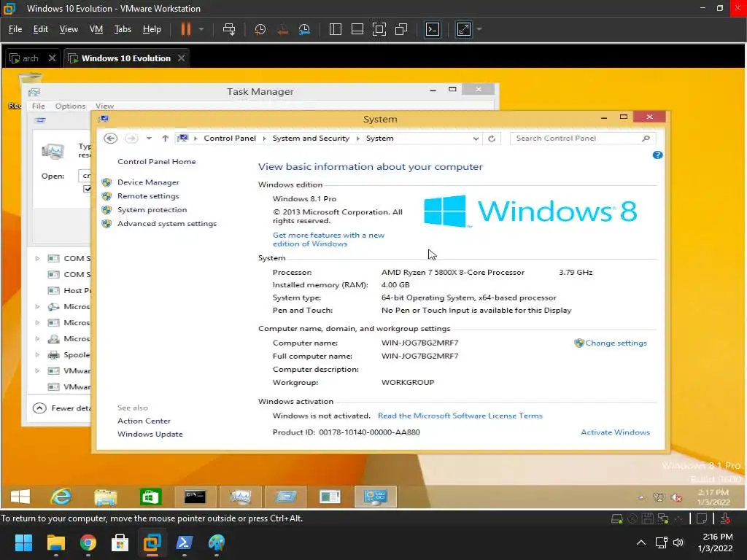Viewport: 747px width, 560px height.
Task: Click System and Security breadcrumb
Action: click(311, 138)
